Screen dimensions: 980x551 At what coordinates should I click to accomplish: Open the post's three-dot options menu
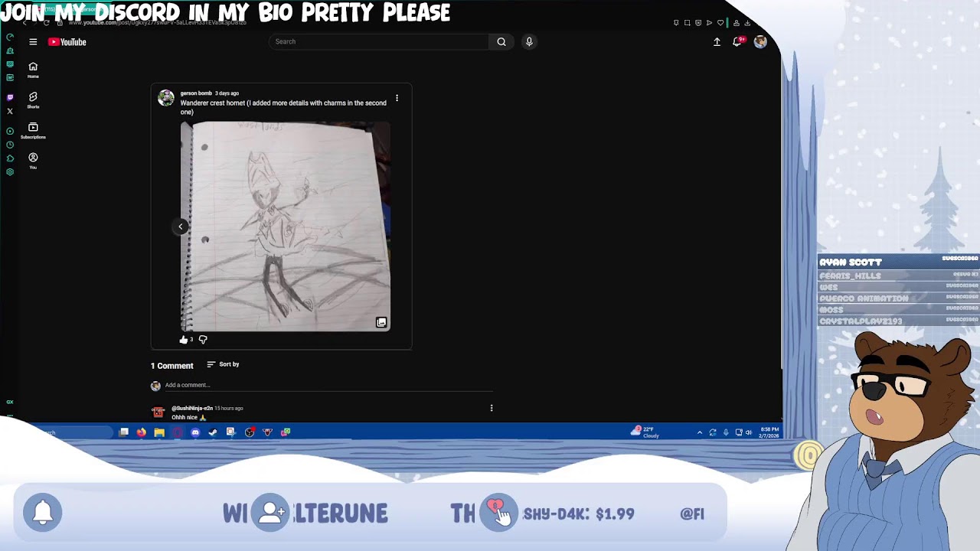[x=397, y=99]
